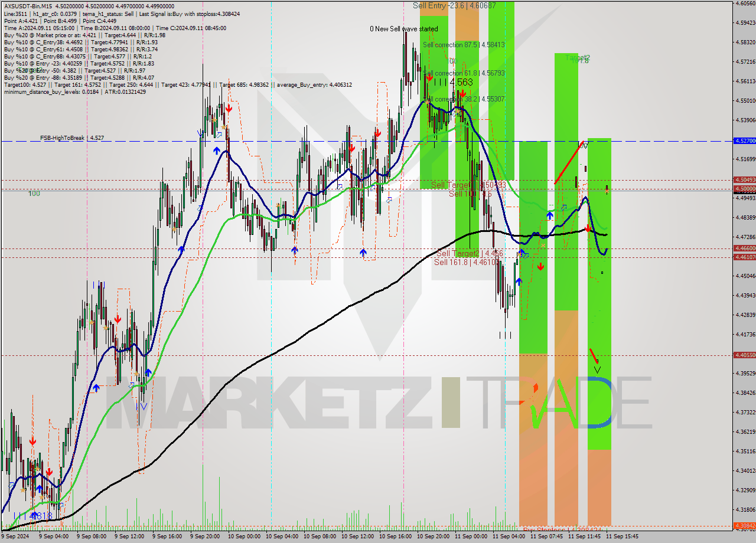Click the red 4.46600 price axis tag
Image resolution: width=756 pixels, height=543 pixels.
744,248
